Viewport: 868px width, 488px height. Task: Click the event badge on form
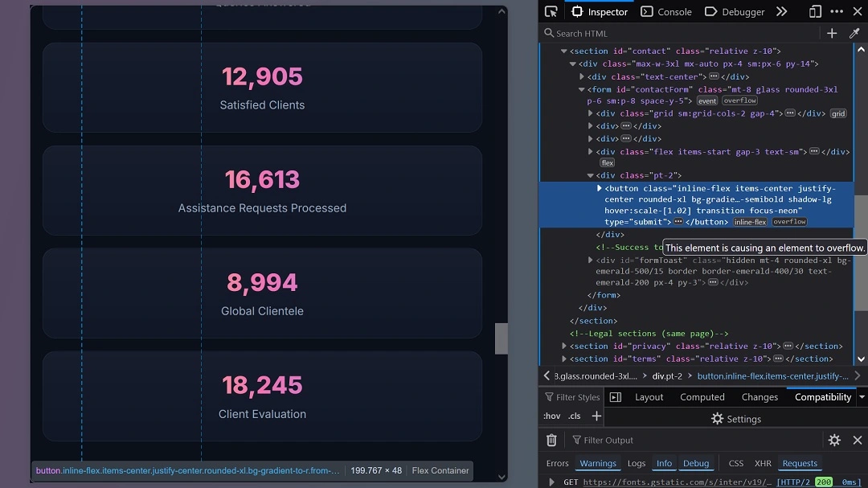tap(707, 100)
